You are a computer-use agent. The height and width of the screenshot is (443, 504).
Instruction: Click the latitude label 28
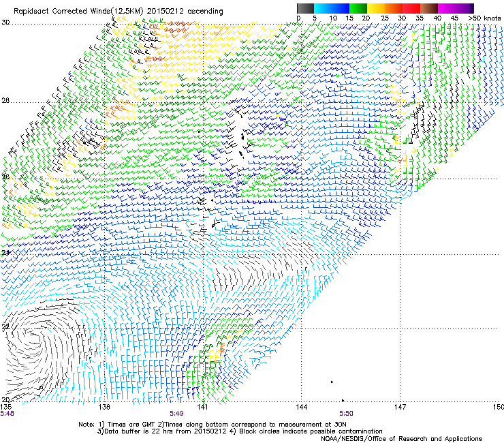[x=5, y=100]
